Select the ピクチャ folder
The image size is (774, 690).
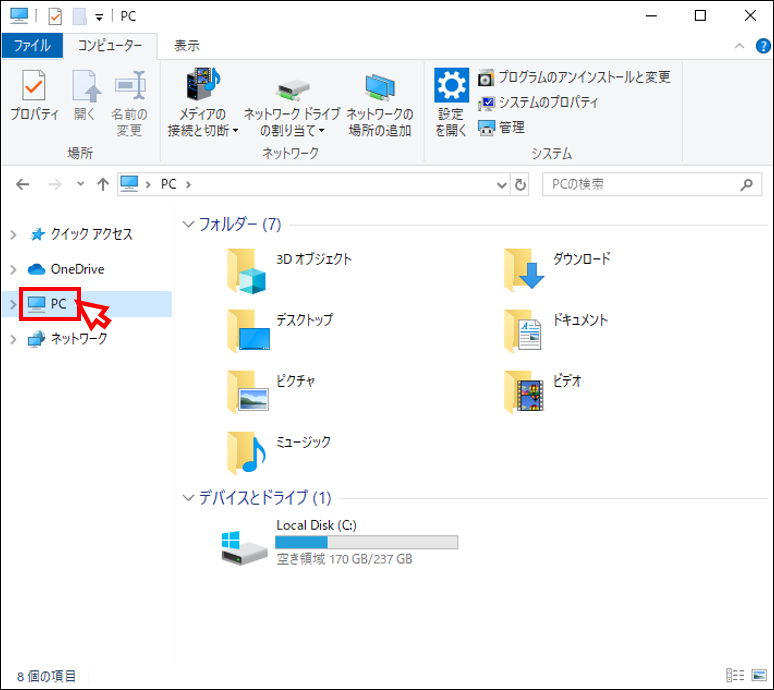[271, 392]
